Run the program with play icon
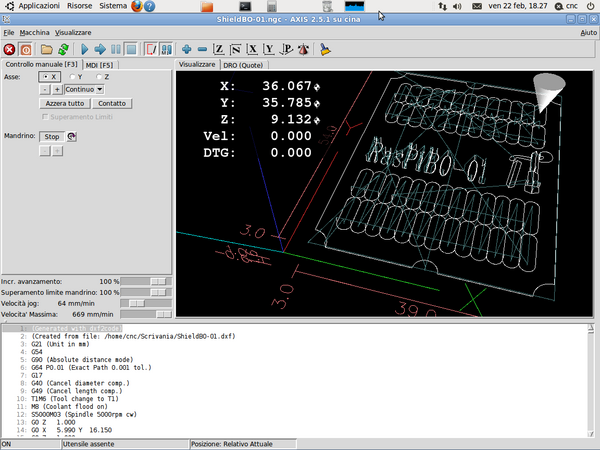The image size is (600, 450). pyautogui.click(x=84, y=48)
